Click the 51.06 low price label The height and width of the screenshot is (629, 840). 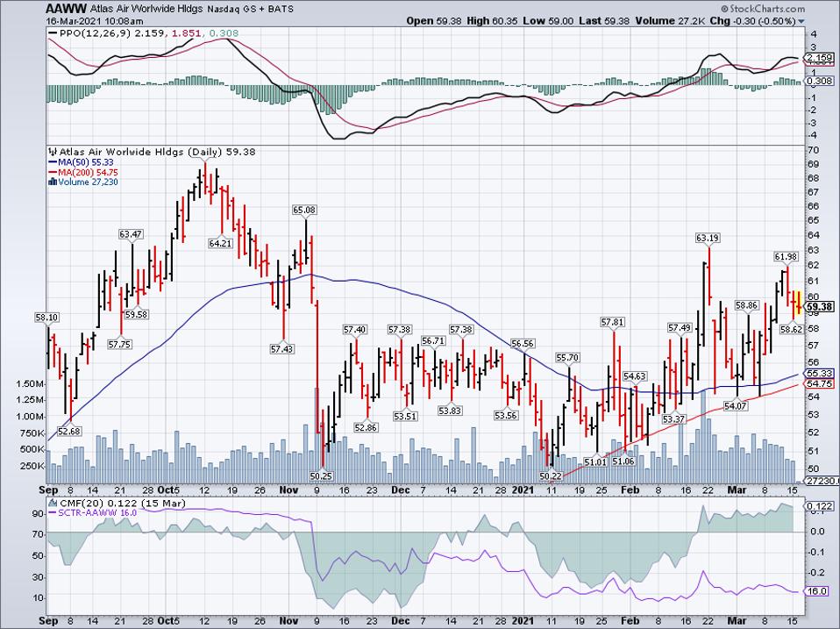[623, 461]
